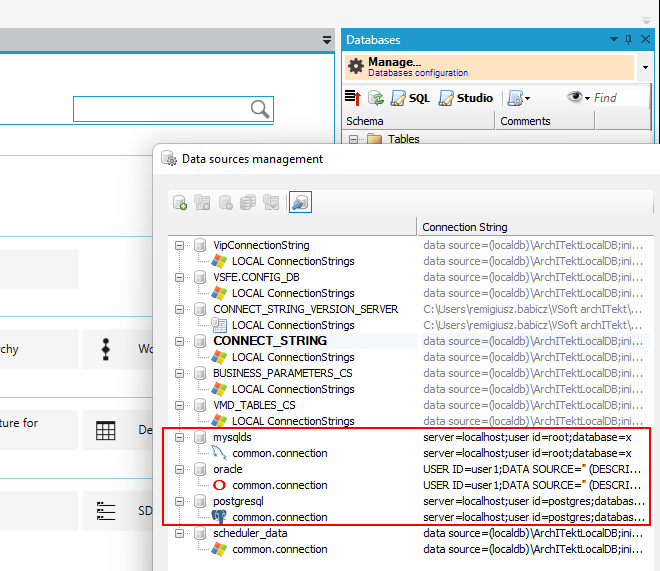Toggle the eye visibility filter in Databases panel
This screenshot has width=660, height=571.
[578, 98]
